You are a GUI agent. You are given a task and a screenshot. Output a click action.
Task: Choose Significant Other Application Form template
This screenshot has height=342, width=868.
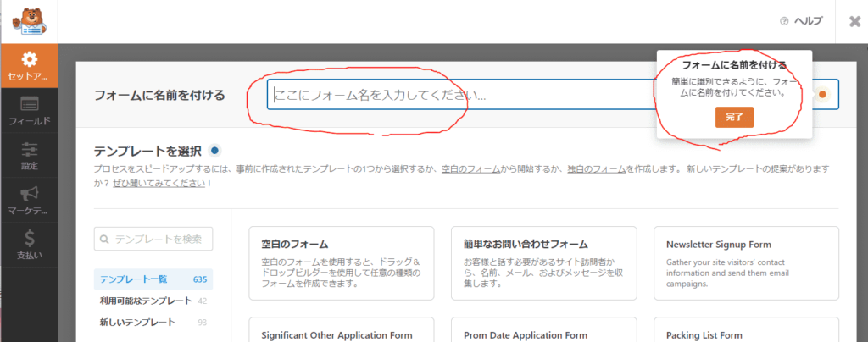(x=342, y=329)
